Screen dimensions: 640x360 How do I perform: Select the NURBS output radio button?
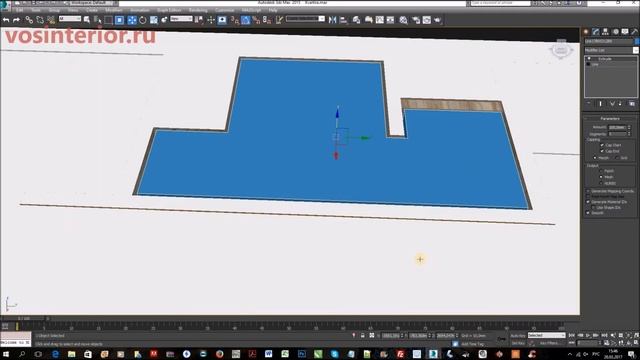coord(601,183)
